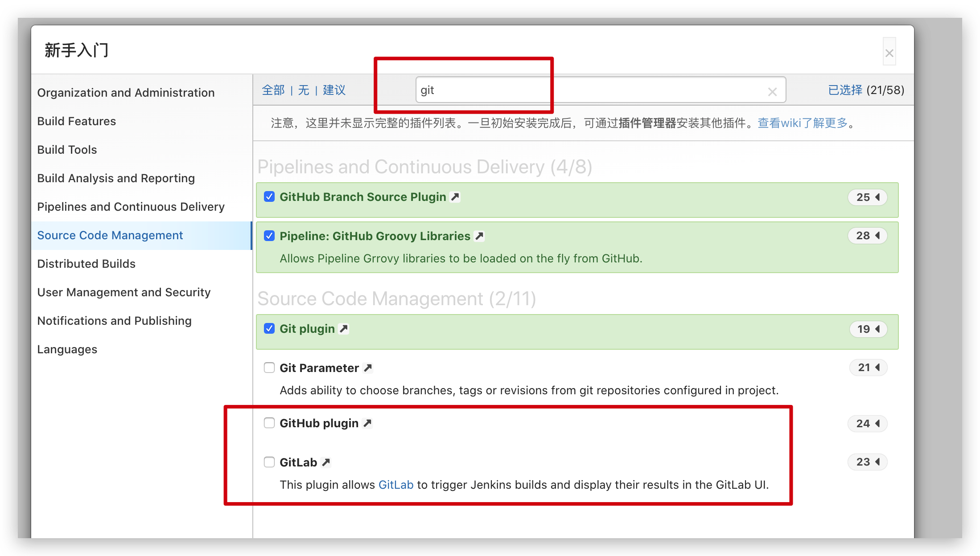
Task: Click Git plugin title text
Action: [x=307, y=329]
